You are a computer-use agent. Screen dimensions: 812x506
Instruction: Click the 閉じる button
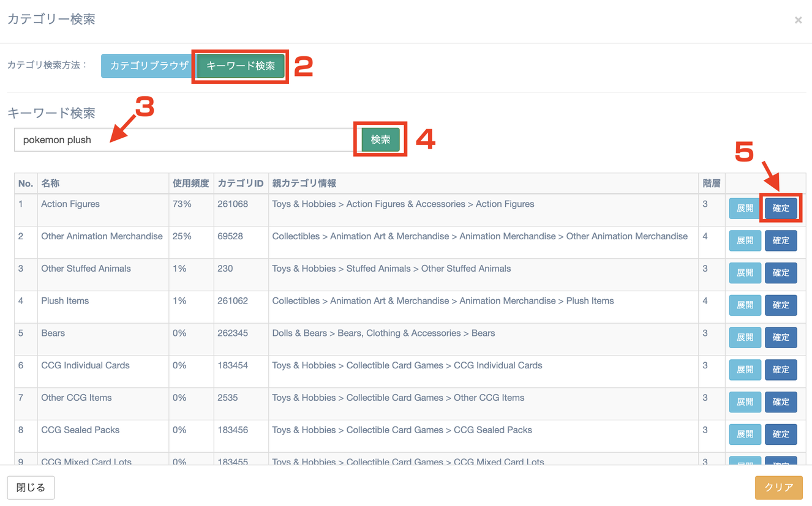[x=31, y=488]
